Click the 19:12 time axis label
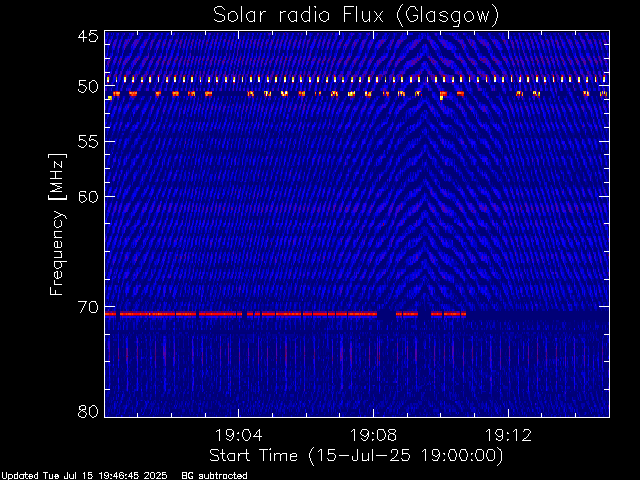Image resolution: width=640 pixels, height=480 pixels. click(508, 435)
